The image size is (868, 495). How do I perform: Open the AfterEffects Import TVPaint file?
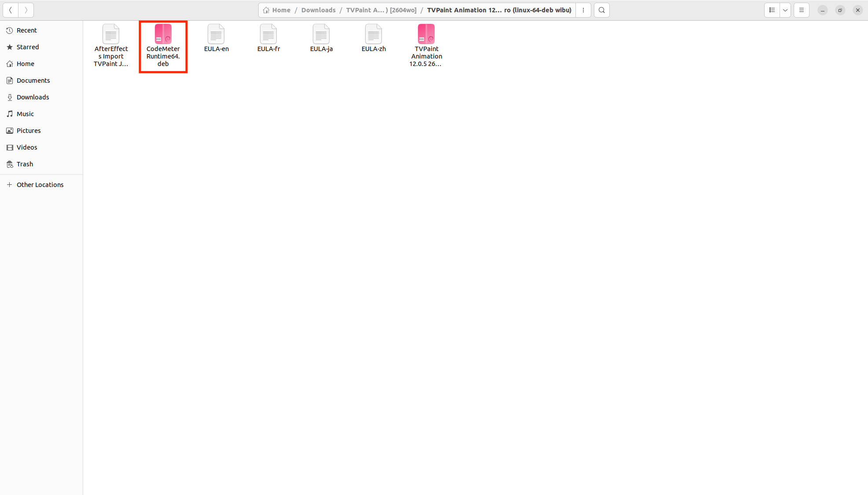pyautogui.click(x=111, y=34)
